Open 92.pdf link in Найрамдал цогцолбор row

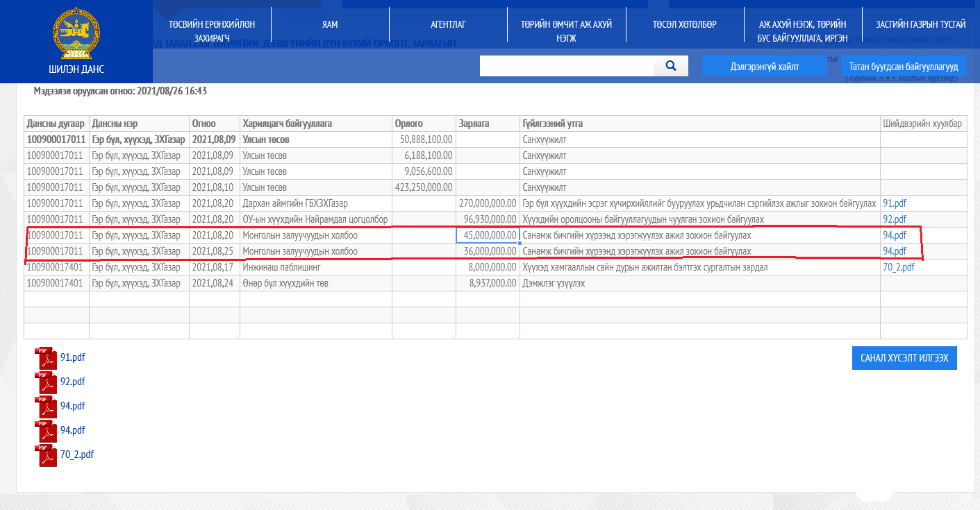895,219
